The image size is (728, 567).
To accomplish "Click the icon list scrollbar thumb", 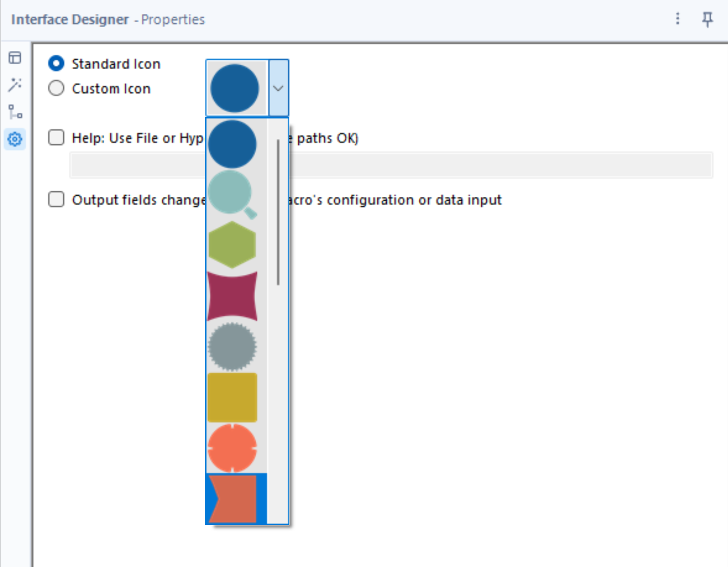I will point(278,212).
